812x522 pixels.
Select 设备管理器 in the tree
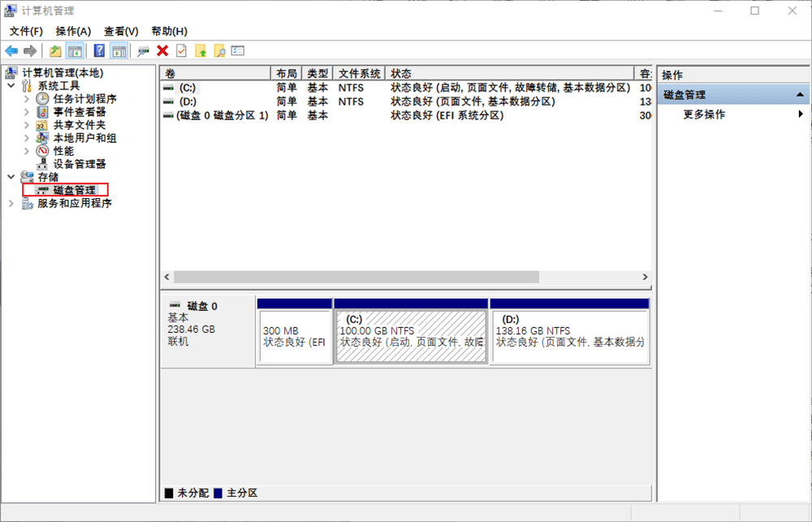[x=80, y=164]
